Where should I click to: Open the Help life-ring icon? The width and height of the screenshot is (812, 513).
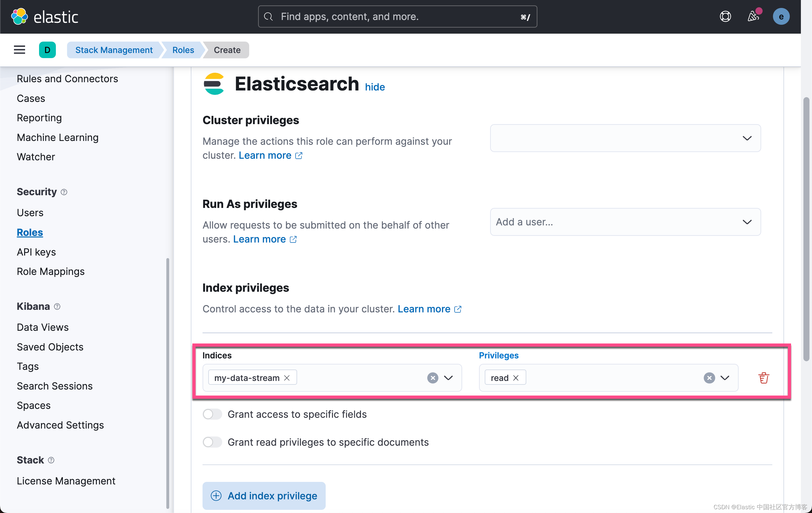tap(725, 16)
